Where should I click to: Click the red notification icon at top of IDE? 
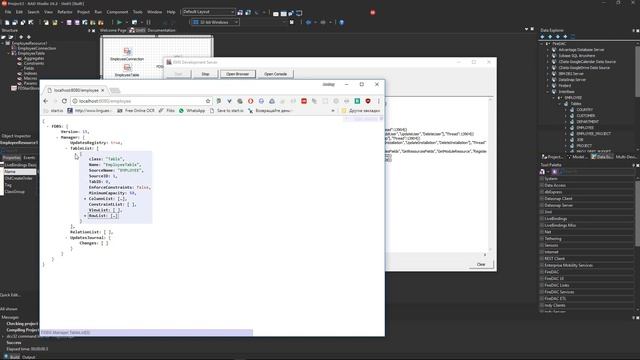click(x=373, y=13)
